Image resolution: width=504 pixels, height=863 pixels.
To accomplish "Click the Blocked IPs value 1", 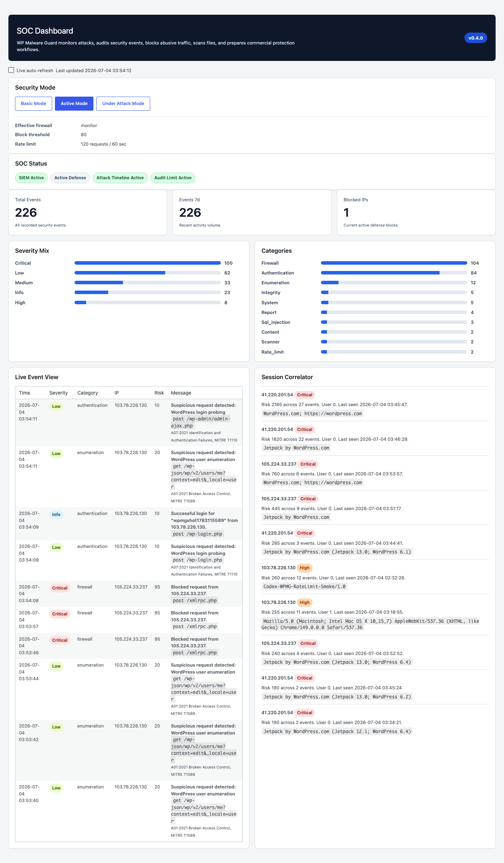I will pyautogui.click(x=346, y=213).
